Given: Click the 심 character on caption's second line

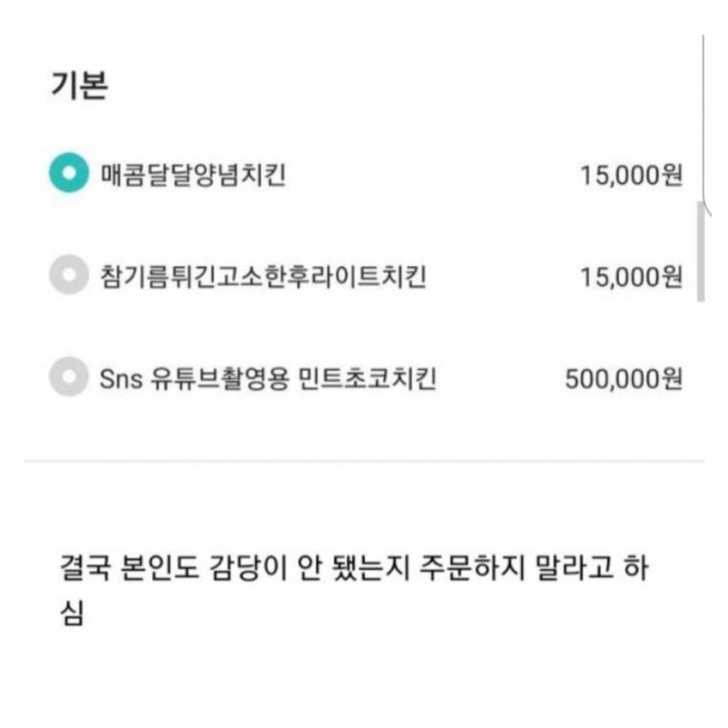Looking at the screenshot, I should point(73,612).
